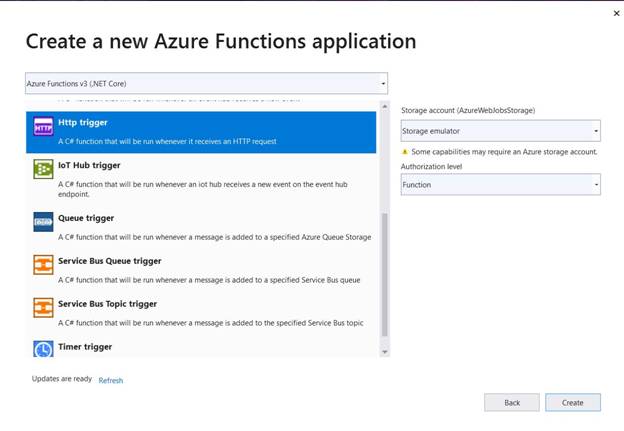Click the template list scroll down arrow
Image resolution: width=624 pixels, height=431 pixels.
click(x=384, y=352)
